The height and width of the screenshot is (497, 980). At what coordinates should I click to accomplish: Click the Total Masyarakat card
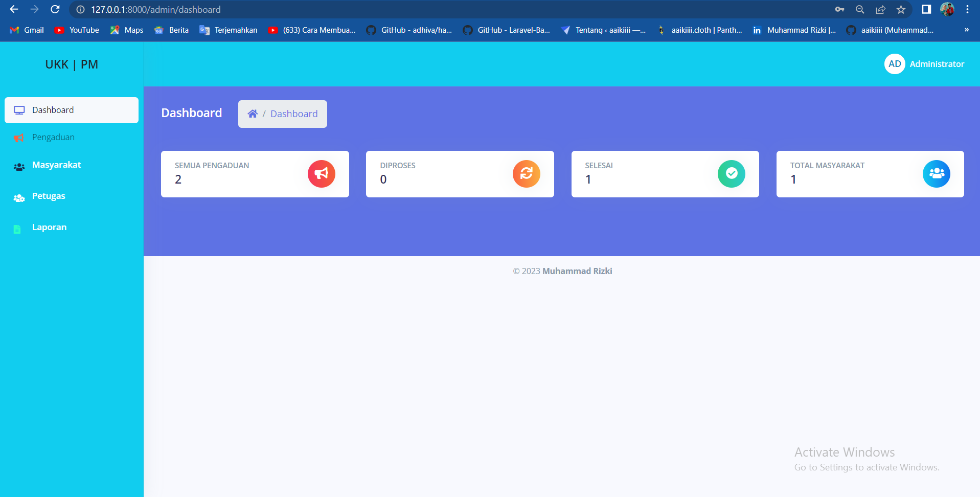(x=870, y=174)
